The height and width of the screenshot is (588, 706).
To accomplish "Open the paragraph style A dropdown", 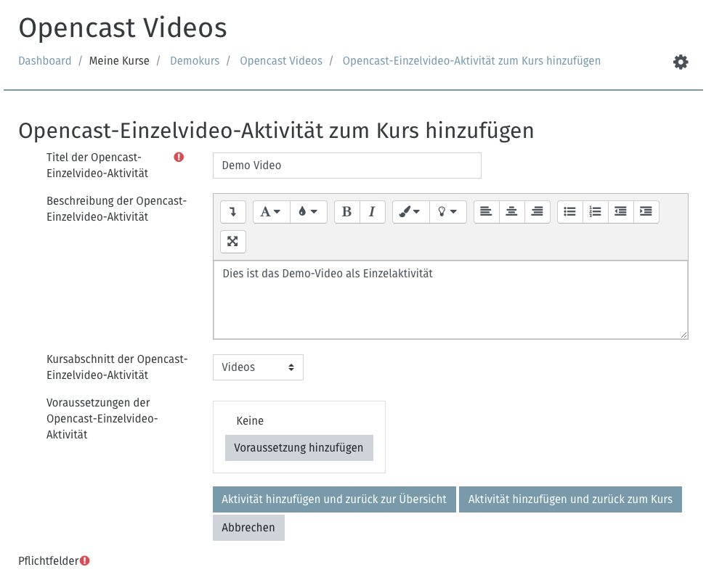I will [x=272, y=211].
